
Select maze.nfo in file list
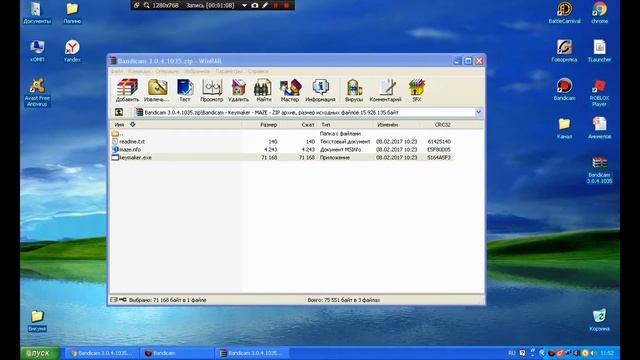pyautogui.click(x=282, y=149)
